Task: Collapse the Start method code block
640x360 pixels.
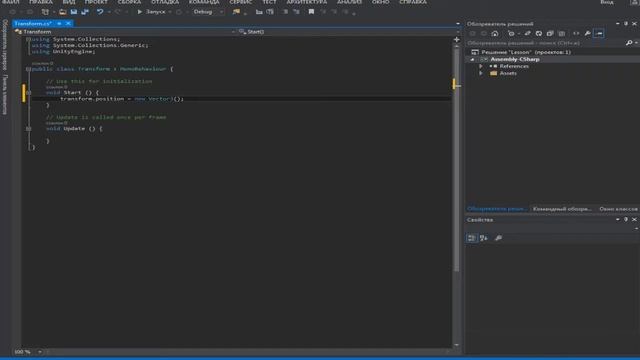Action: [28, 93]
